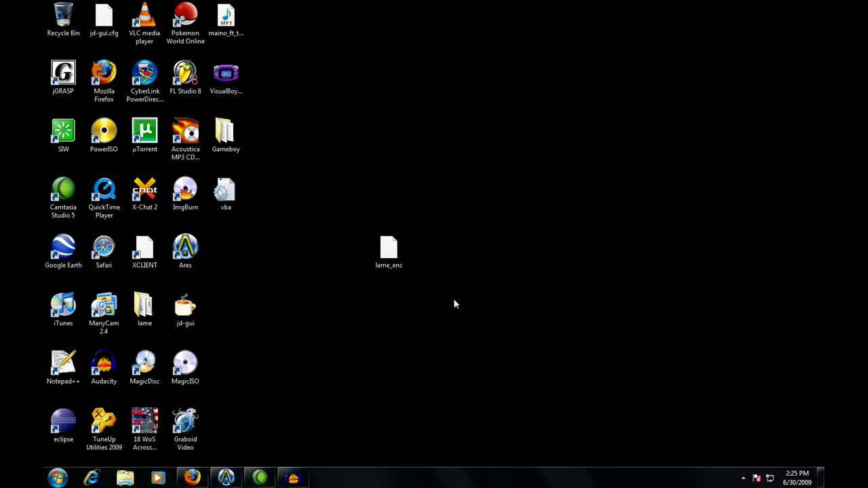Select the jd-gui.cfg file icon
868x488 pixels.
click(104, 20)
